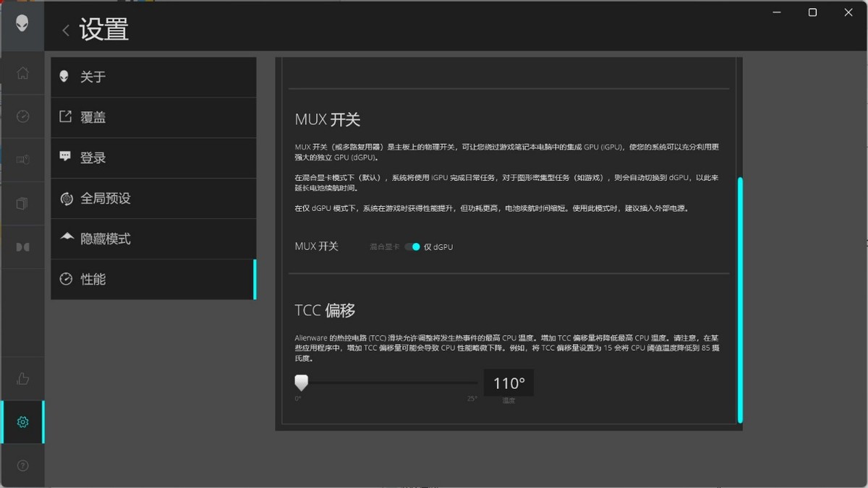
Task: Click the 混合显卡 option label
Action: point(384,247)
